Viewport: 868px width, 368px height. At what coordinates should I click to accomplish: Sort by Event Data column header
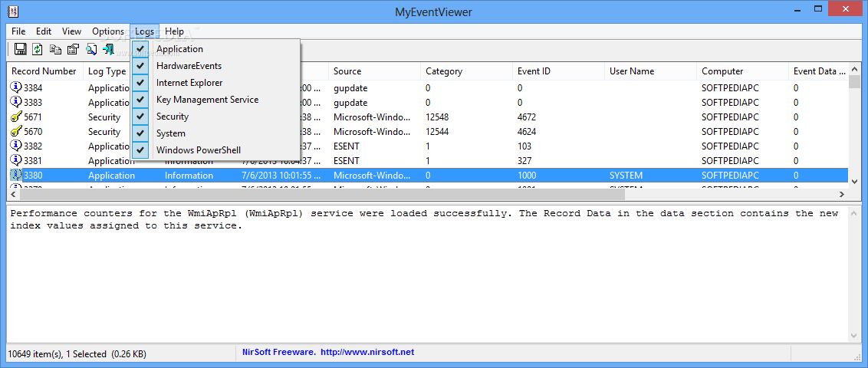pos(818,71)
